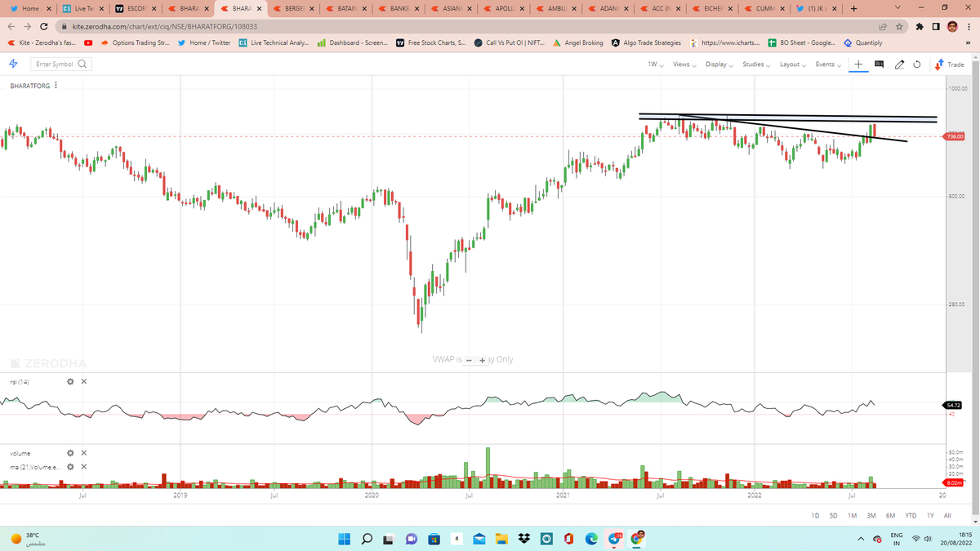Image resolution: width=980 pixels, height=551 pixels.
Task: Open the chart comment/table icon
Action: pos(879,64)
